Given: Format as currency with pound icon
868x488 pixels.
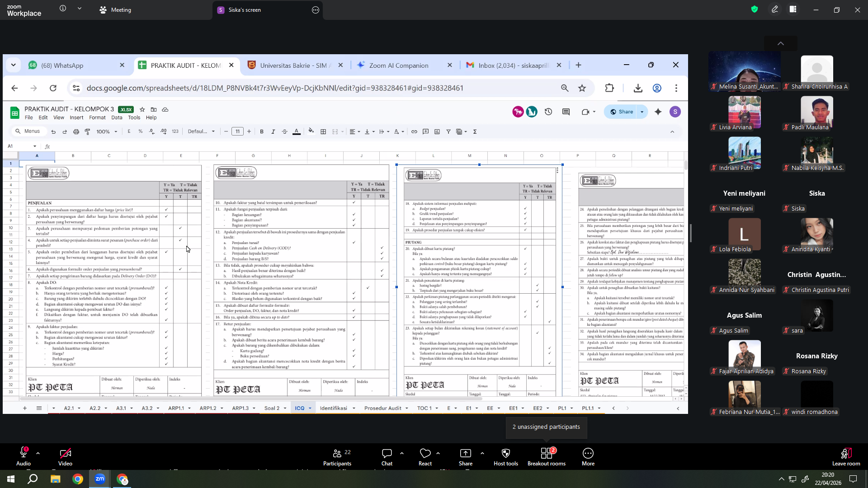Looking at the screenshot, I should 129,131.
